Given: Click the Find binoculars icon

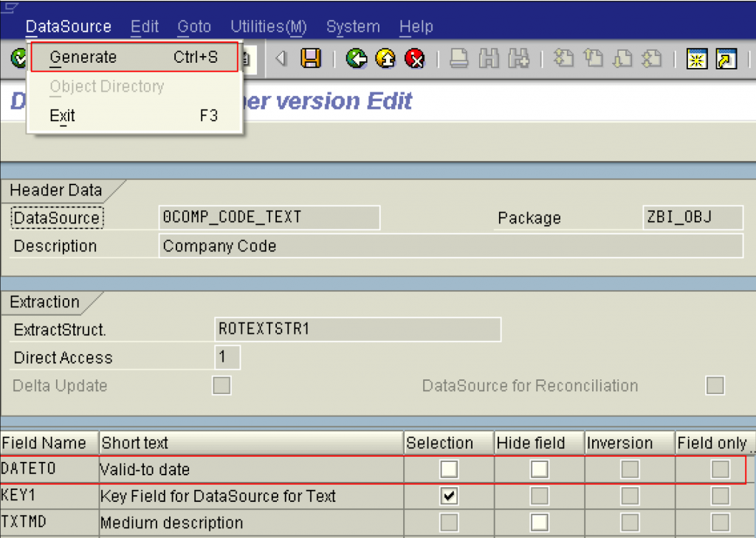Looking at the screenshot, I should pyautogui.click(x=489, y=59).
